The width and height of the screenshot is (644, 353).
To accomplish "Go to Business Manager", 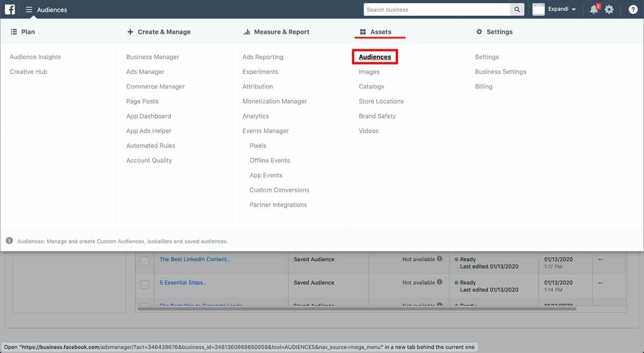I will pos(152,57).
